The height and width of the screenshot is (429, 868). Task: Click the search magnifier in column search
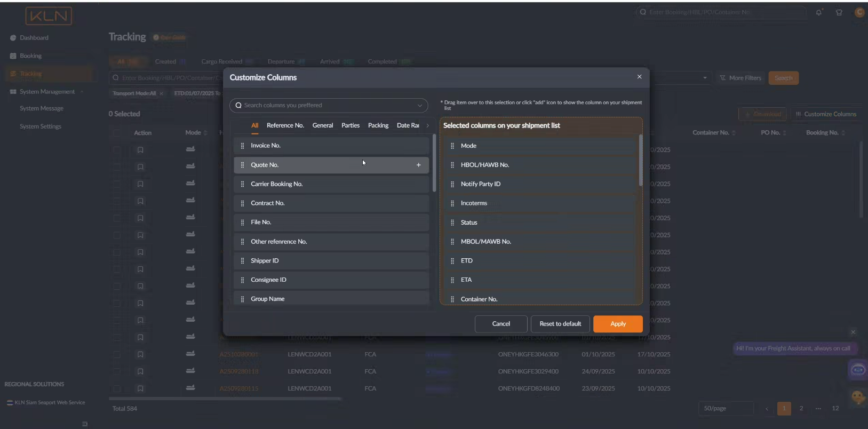(238, 106)
